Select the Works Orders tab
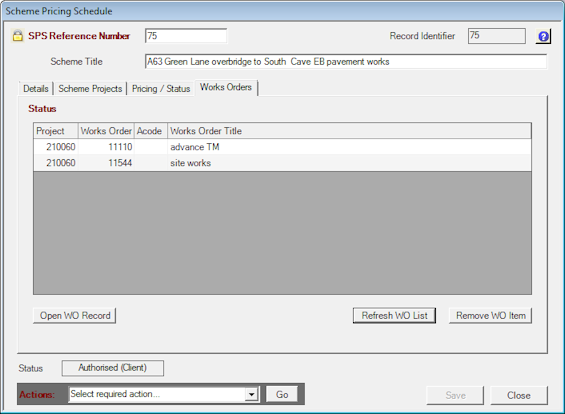 coord(226,88)
